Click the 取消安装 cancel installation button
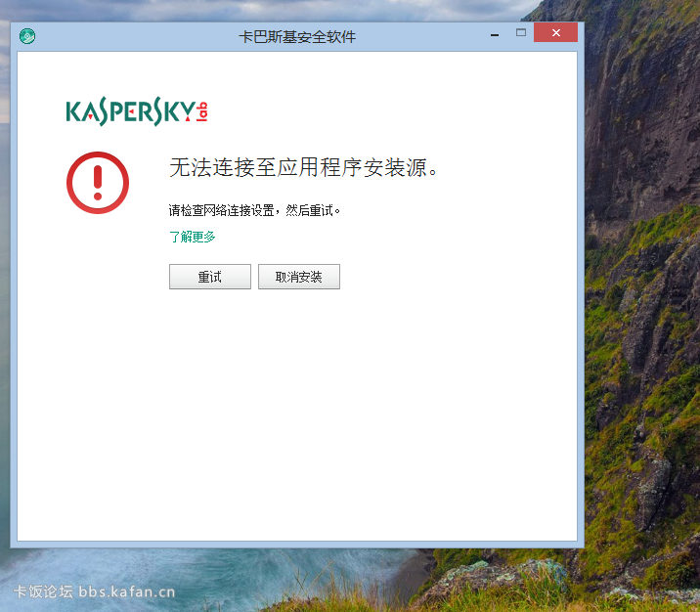The height and width of the screenshot is (612, 700). (x=298, y=277)
